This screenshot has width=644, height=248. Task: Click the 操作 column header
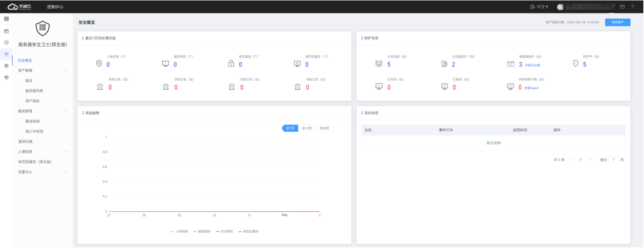(557, 130)
